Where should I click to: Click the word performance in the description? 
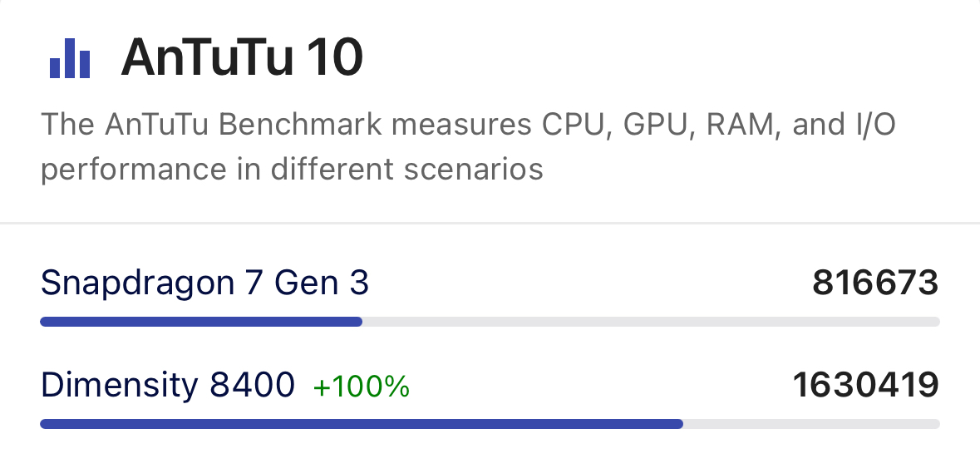coord(133,170)
